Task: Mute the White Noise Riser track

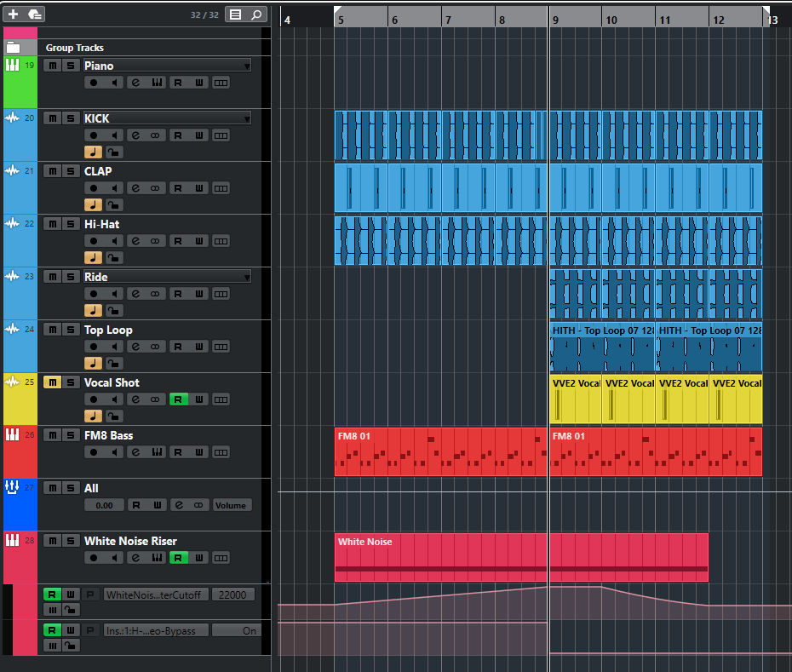Action: tap(53, 541)
